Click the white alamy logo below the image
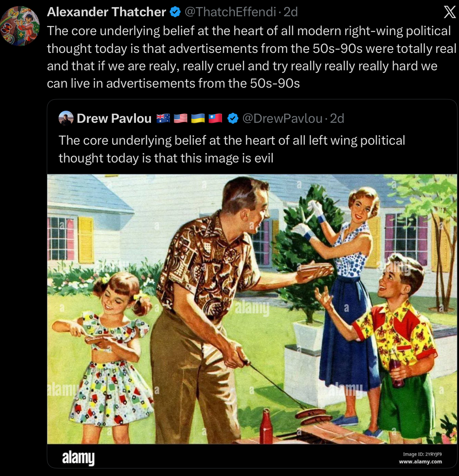The width and height of the screenshot is (459, 476). pyautogui.click(x=78, y=458)
